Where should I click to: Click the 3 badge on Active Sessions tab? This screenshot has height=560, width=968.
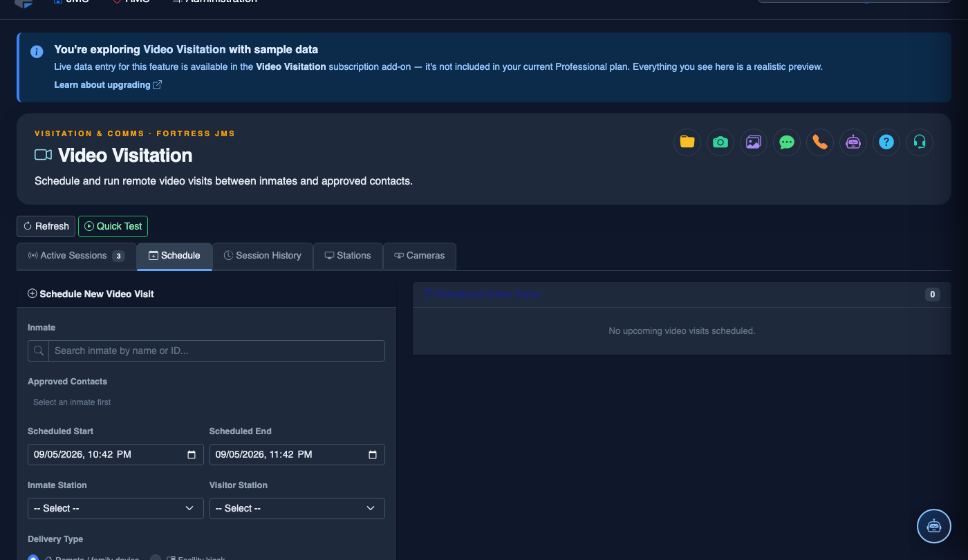coord(118,256)
